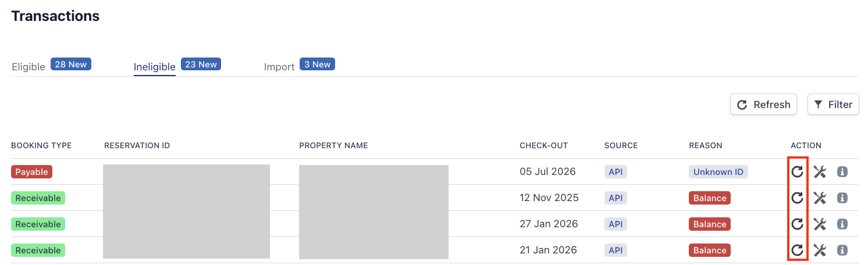
Task: Click retry icon for 27 Jan 2026 row
Action: point(797,224)
